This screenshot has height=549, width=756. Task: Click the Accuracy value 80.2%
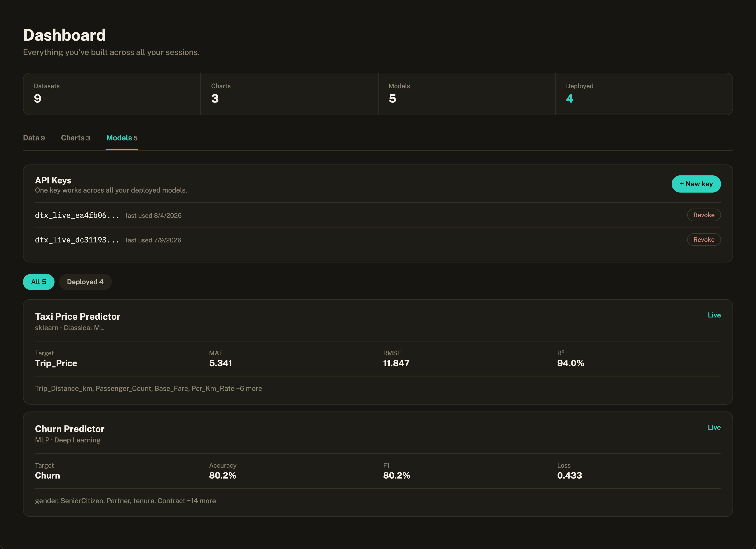coord(222,475)
